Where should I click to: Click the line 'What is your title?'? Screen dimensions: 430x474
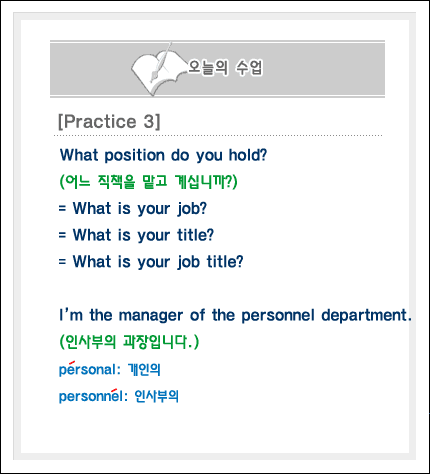[x=136, y=235]
